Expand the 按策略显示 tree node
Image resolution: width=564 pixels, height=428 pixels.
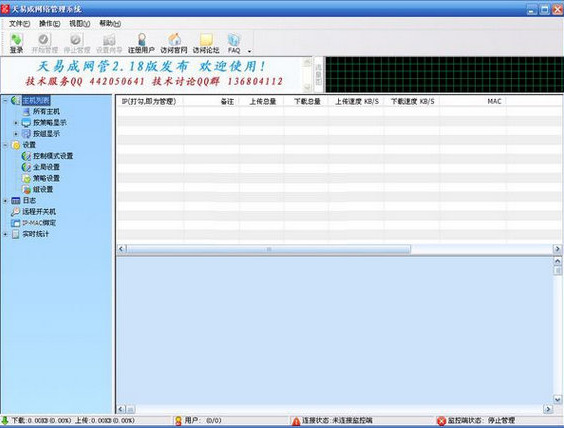(16, 123)
